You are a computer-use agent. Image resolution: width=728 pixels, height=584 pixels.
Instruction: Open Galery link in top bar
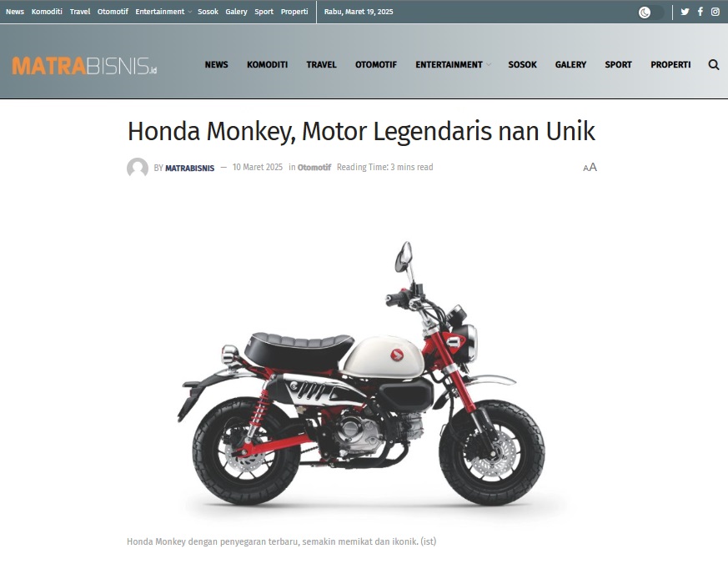tap(236, 12)
